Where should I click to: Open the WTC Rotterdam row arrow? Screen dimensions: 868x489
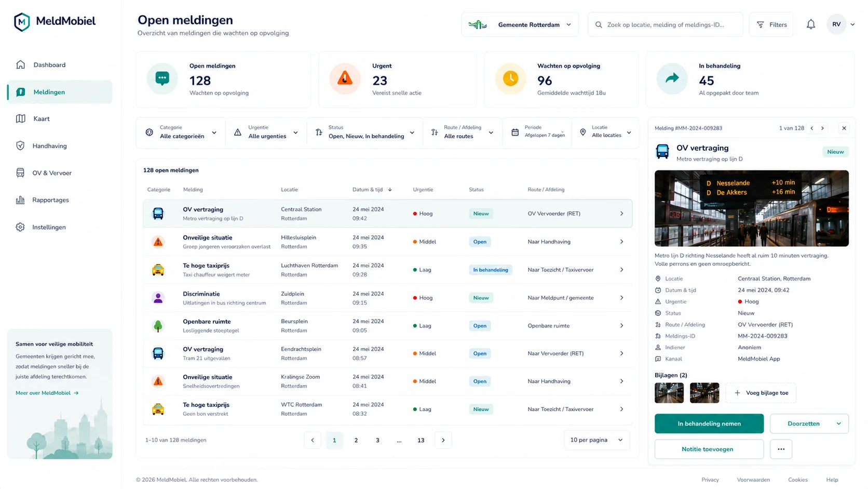click(621, 409)
